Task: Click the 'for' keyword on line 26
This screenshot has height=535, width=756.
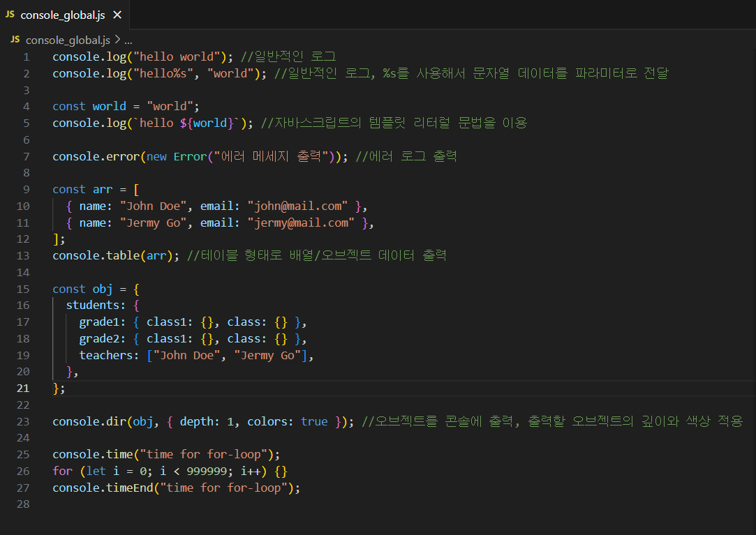Action: [x=63, y=471]
